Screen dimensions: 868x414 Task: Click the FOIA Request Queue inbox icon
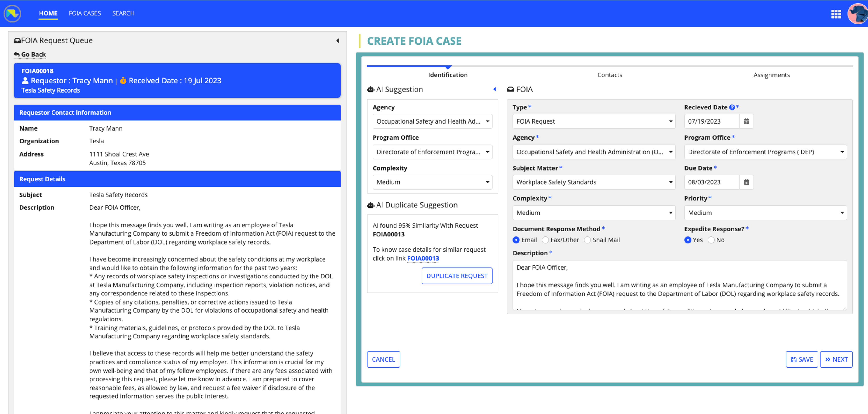[17, 41]
